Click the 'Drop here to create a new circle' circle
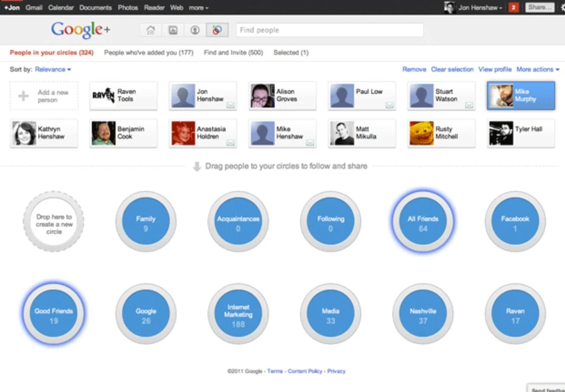This screenshot has height=392, width=565. click(53, 222)
